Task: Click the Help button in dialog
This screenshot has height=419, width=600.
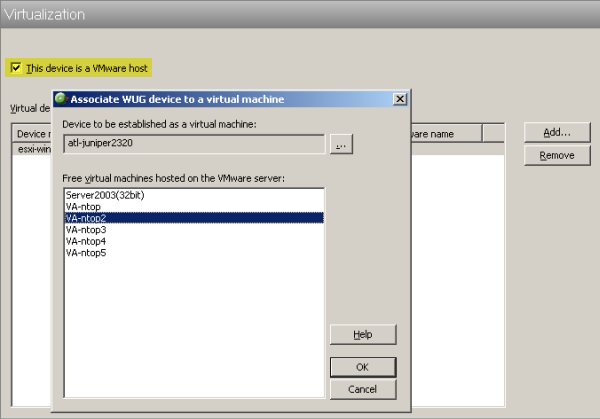Action: 363,335
